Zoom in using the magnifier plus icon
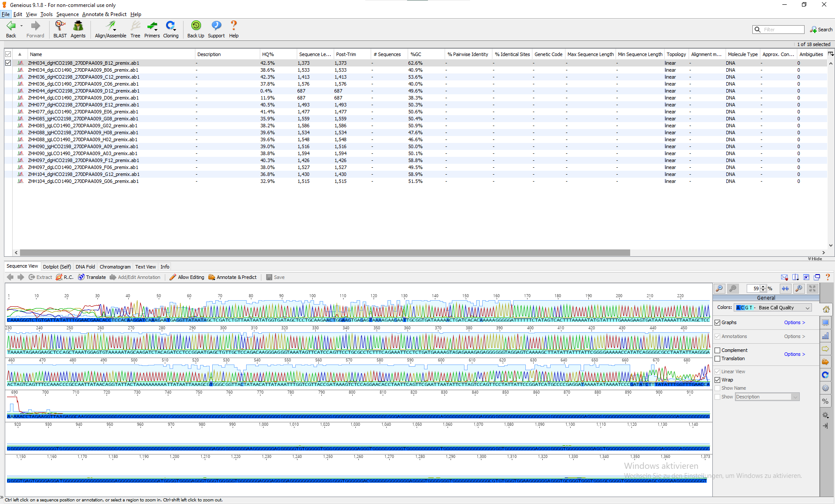835x504 pixels. click(x=720, y=288)
